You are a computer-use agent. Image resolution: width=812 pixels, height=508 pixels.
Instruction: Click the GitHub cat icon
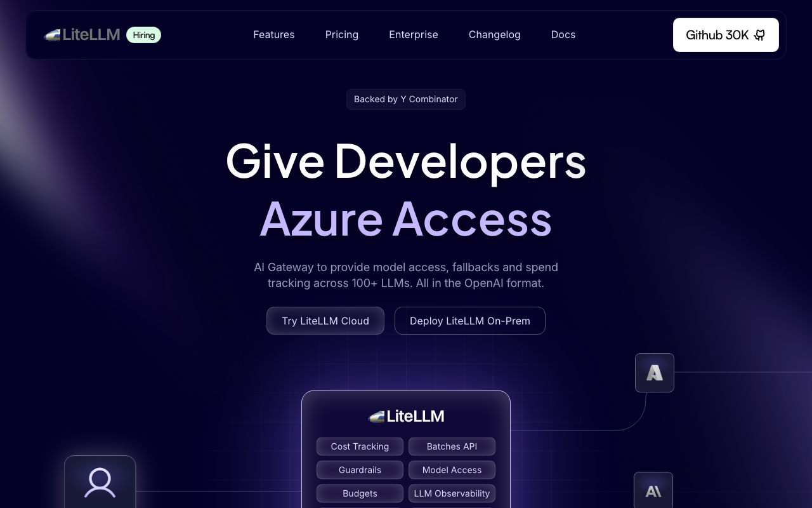pos(760,35)
